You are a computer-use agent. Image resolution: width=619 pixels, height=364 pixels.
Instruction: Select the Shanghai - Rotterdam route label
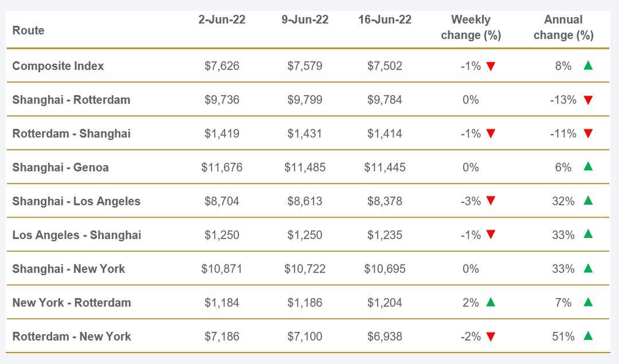click(x=71, y=100)
